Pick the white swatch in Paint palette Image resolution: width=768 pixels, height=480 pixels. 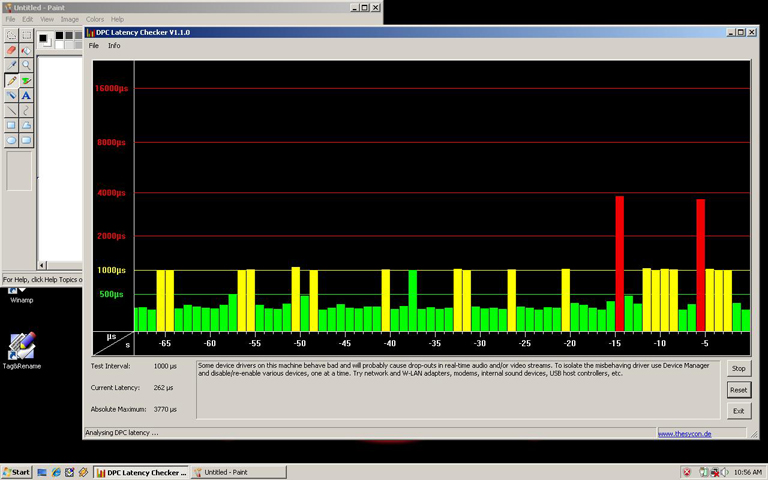click(x=60, y=45)
